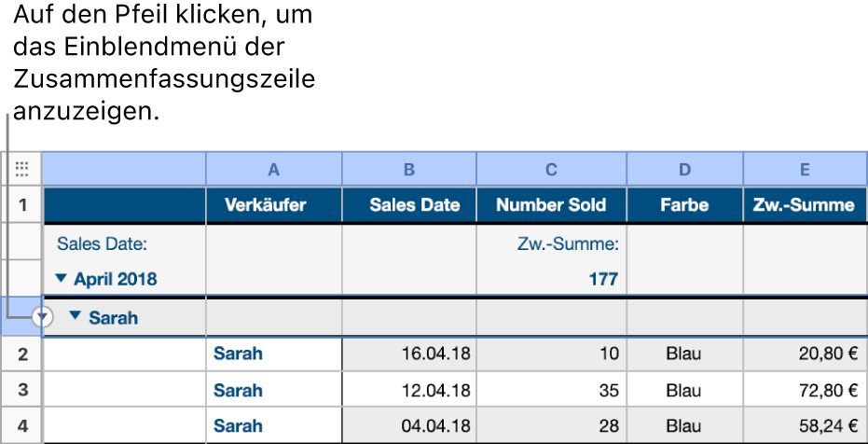868x444 pixels.
Task: Click the Farbe header cell
Action: (x=685, y=205)
